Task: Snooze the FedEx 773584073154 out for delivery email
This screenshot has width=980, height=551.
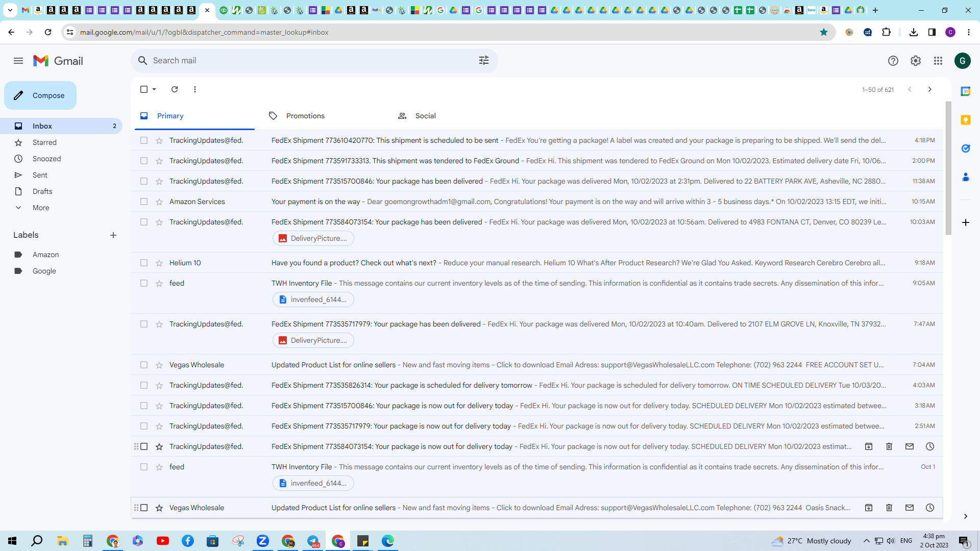Action: click(x=930, y=446)
